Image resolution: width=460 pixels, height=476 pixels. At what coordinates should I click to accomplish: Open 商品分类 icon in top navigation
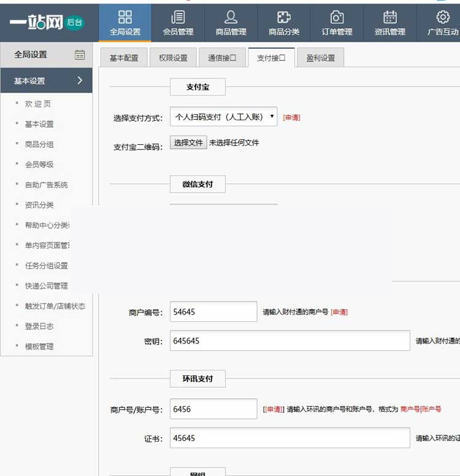[284, 17]
